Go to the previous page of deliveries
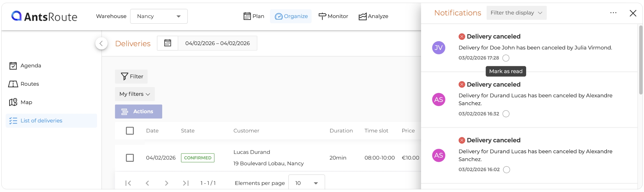 pyautogui.click(x=147, y=183)
